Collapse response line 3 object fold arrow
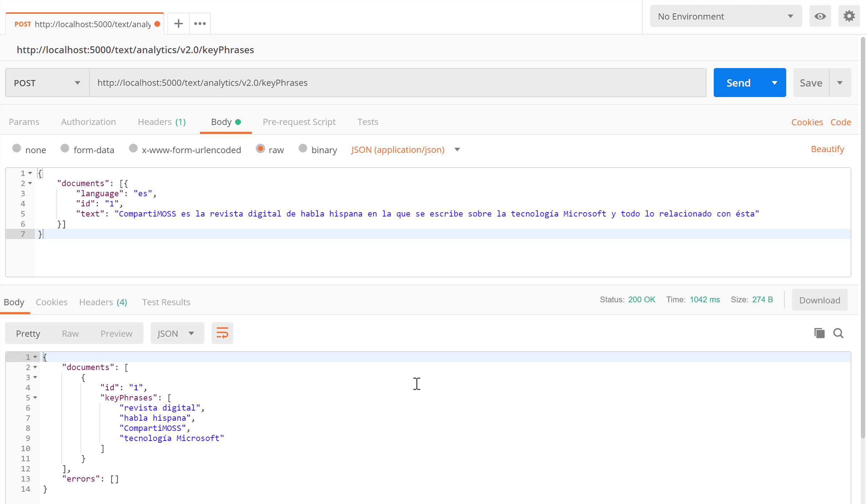The image size is (867, 504). coord(36,377)
